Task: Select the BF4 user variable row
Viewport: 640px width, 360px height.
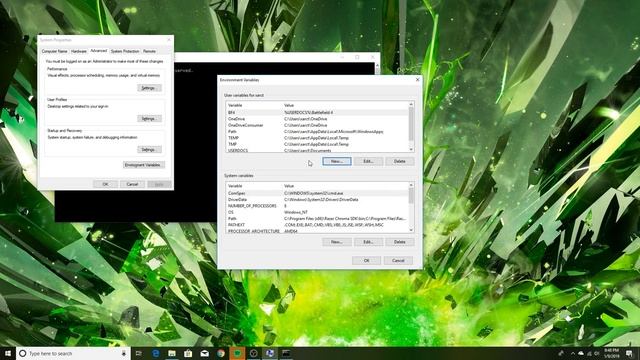Action: (317, 112)
